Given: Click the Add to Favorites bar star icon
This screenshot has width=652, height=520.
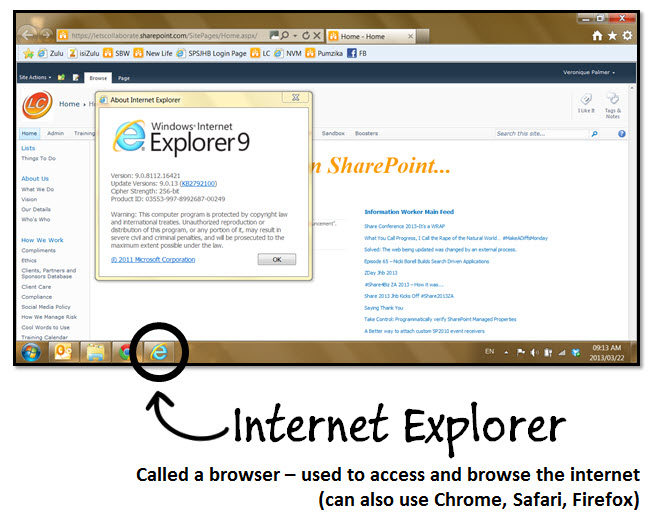Looking at the screenshot, I should tap(28, 54).
